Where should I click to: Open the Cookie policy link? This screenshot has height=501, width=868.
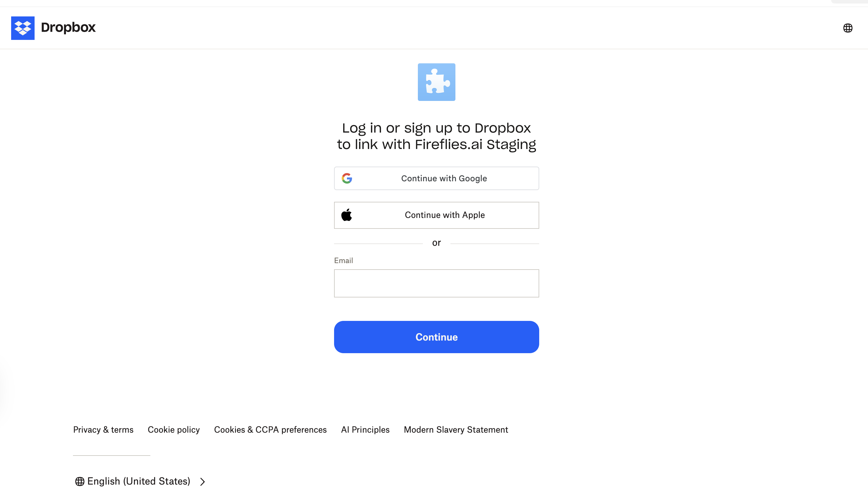tap(173, 429)
